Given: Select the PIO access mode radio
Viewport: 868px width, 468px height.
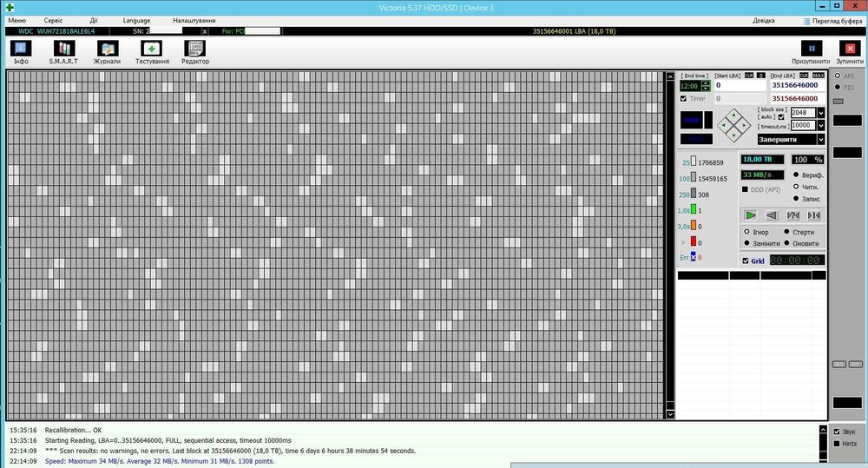Looking at the screenshot, I should click(837, 87).
